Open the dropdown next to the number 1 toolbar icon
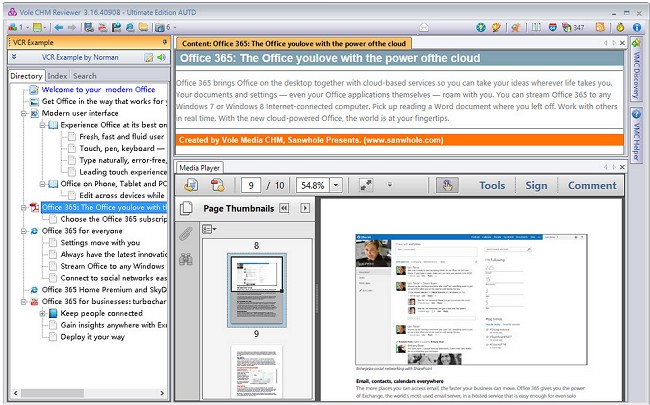This screenshot has height=405, width=650. pyautogui.click(x=27, y=27)
